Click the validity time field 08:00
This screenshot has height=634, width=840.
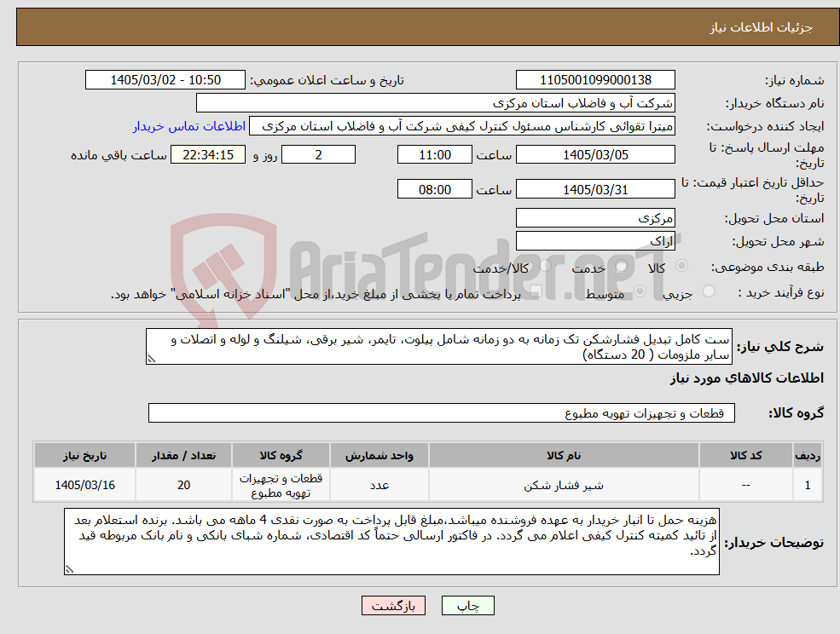click(434, 189)
